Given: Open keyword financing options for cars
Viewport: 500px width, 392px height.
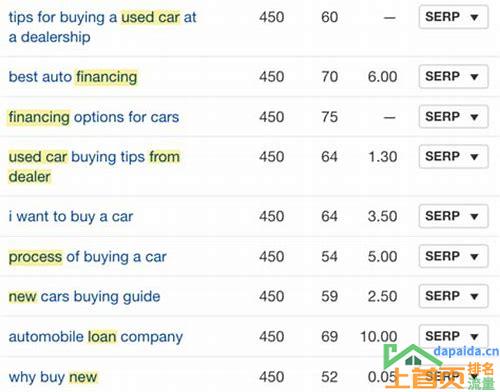Looking at the screenshot, I should [94, 117].
